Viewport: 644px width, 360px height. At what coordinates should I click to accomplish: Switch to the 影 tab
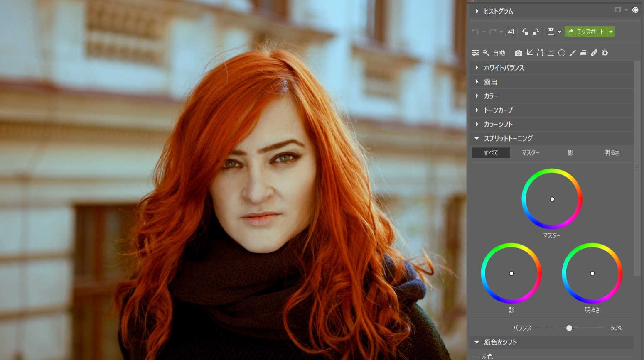pos(570,153)
